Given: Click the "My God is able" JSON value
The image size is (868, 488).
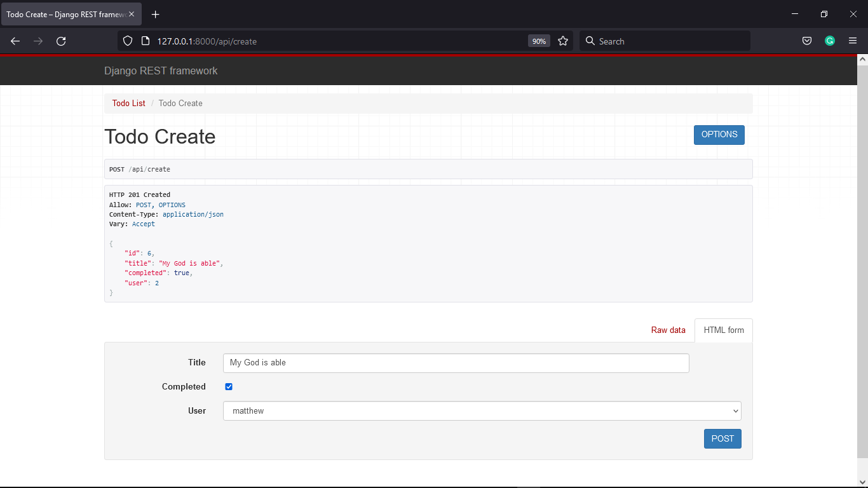Looking at the screenshot, I should coord(191,263).
